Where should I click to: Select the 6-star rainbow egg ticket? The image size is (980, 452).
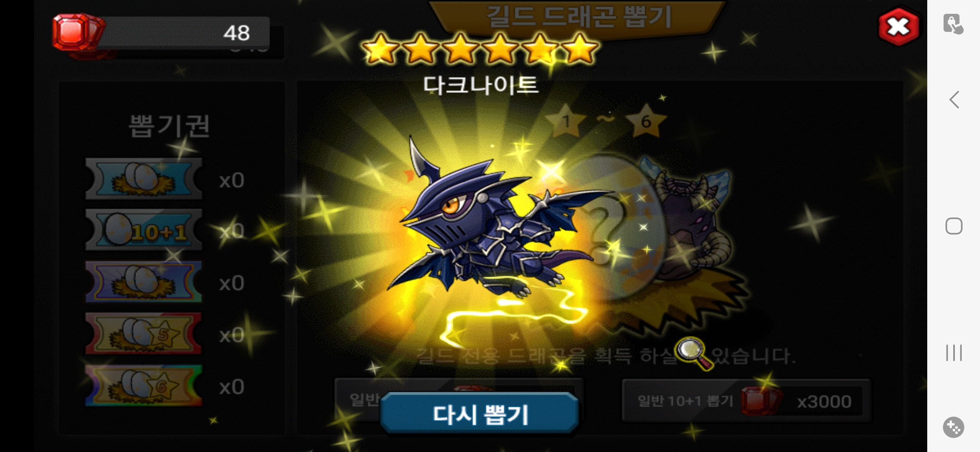click(x=144, y=385)
